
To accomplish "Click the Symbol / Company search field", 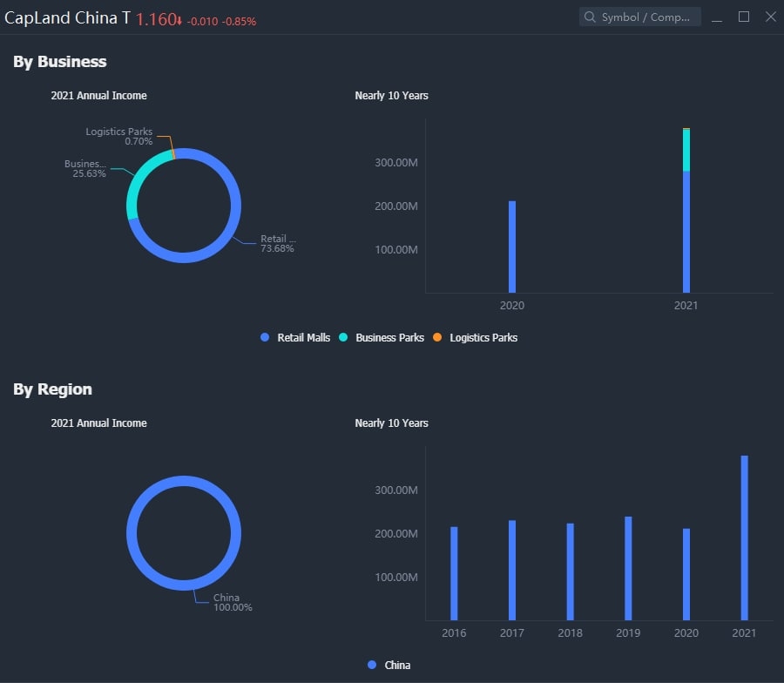I will pos(639,17).
